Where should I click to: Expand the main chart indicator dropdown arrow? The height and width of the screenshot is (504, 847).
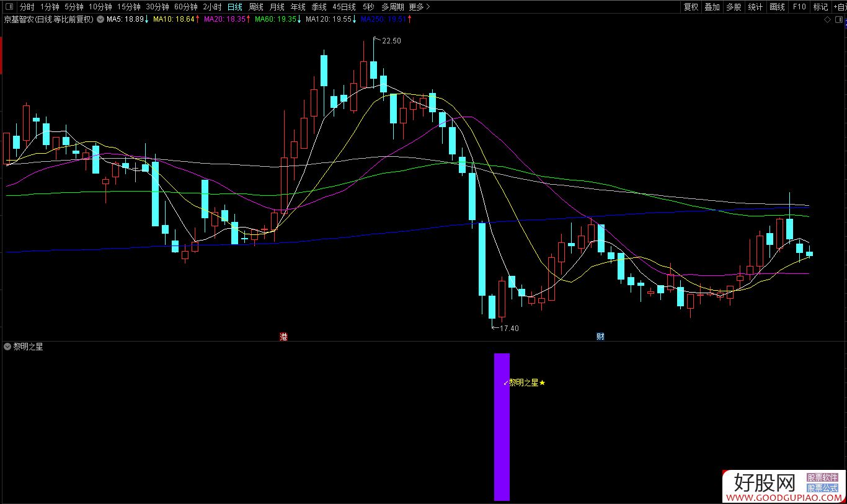(100, 19)
